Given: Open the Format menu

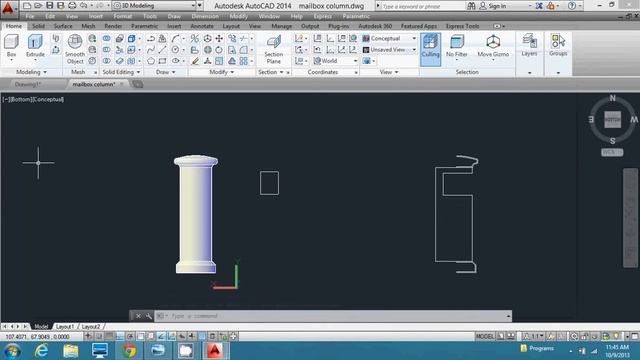Looking at the screenshot, I should (x=122, y=16).
